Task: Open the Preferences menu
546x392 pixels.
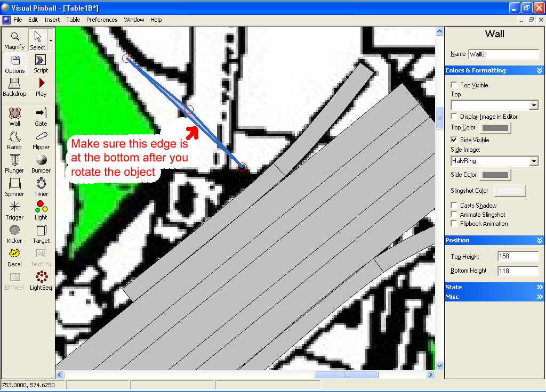Action: coord(102,20)
